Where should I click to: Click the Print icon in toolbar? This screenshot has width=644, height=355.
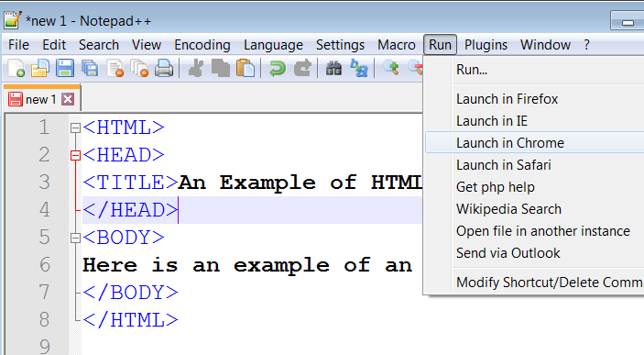click(164, 68)
